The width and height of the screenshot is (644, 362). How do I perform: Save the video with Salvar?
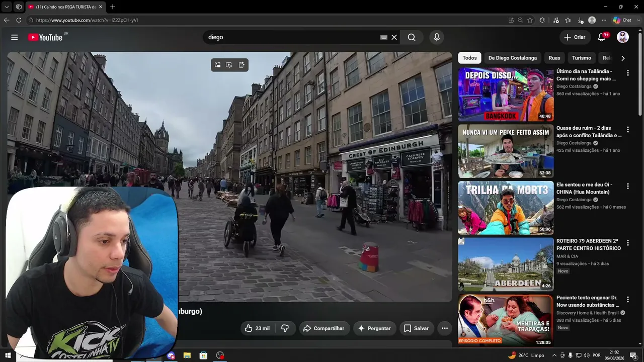click(416, 328)
